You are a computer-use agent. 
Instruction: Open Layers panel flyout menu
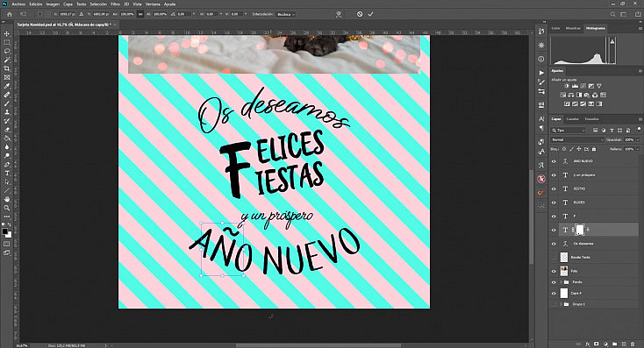640,119
